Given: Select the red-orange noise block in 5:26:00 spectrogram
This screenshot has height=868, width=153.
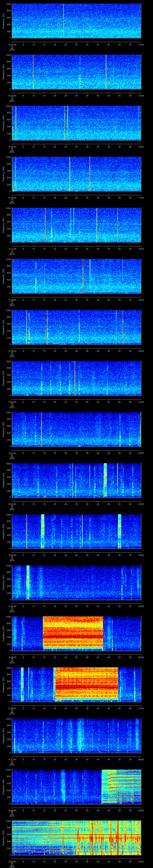Looking at the screenshot, I should click(87, 684).
